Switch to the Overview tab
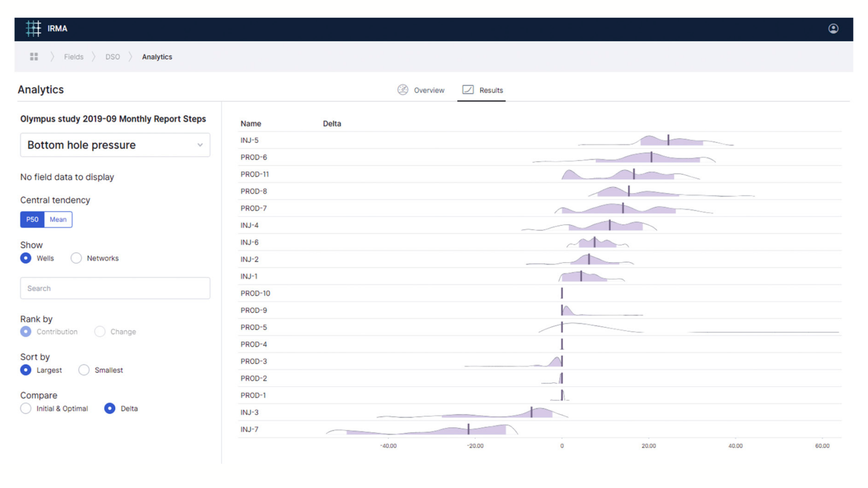Viewport: 868px width, 488px height. [x=429, y=90]
